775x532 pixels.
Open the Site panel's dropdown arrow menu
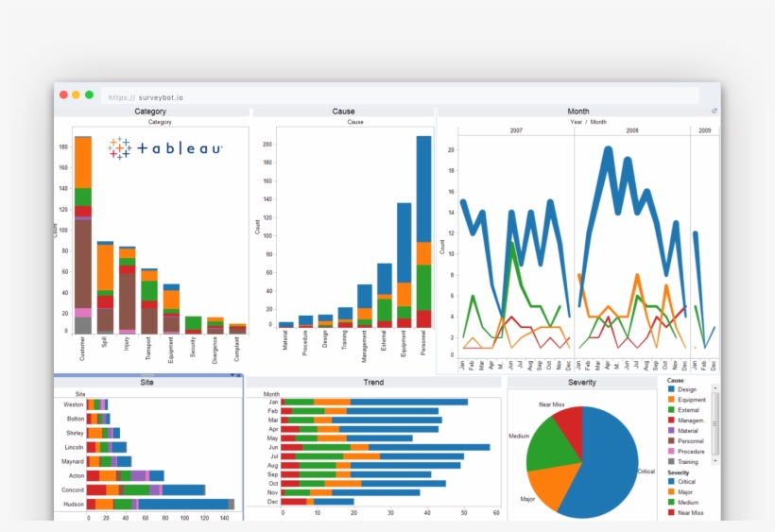pos(232,375)
